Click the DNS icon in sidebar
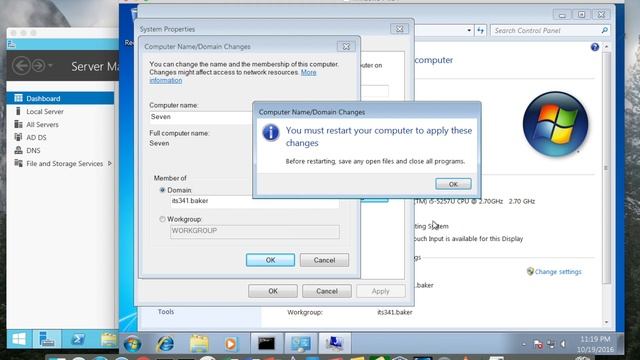 [18, 150]
